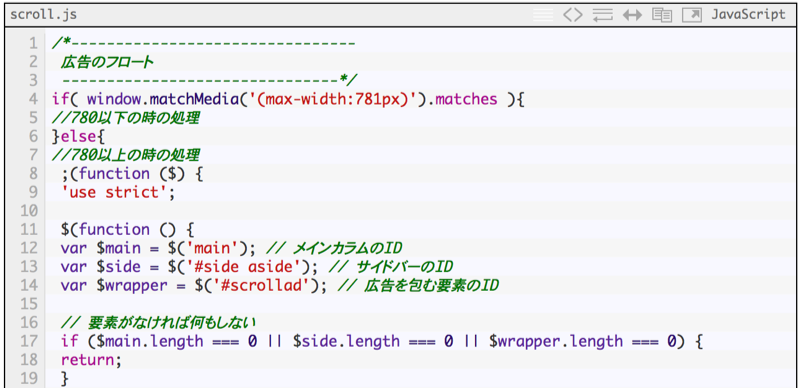The width and height of the screenshot is (800, 388).
Task: Place cursor on '$wrapper.length === 0' condition
Action: click(x=584, y=341)
